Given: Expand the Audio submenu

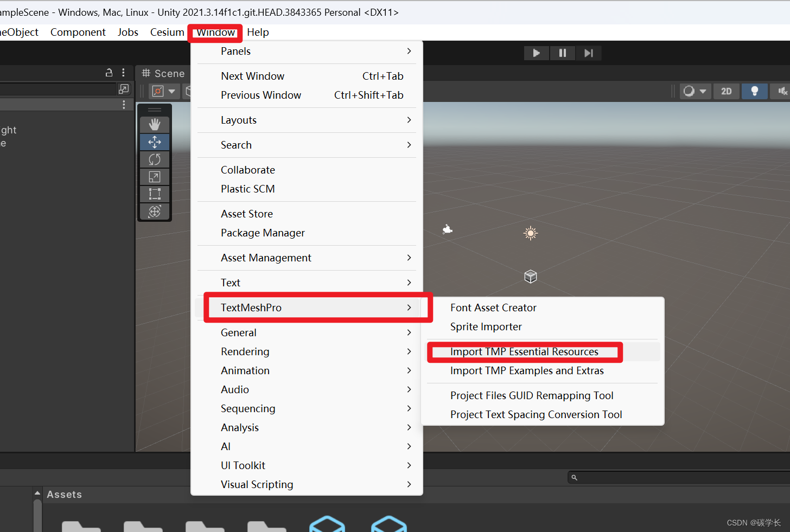Looking at the screenshot, I should (307, 389).
